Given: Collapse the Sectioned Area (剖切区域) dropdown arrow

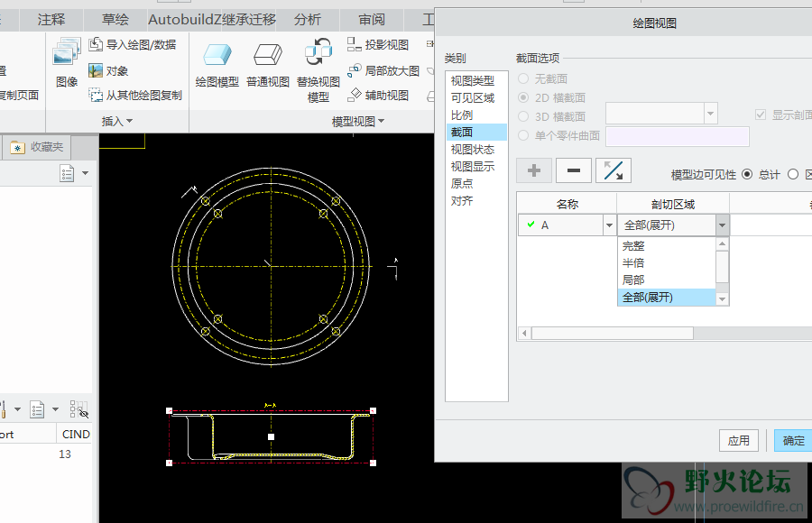Looking at the screenshot, I should click(723, 225).
